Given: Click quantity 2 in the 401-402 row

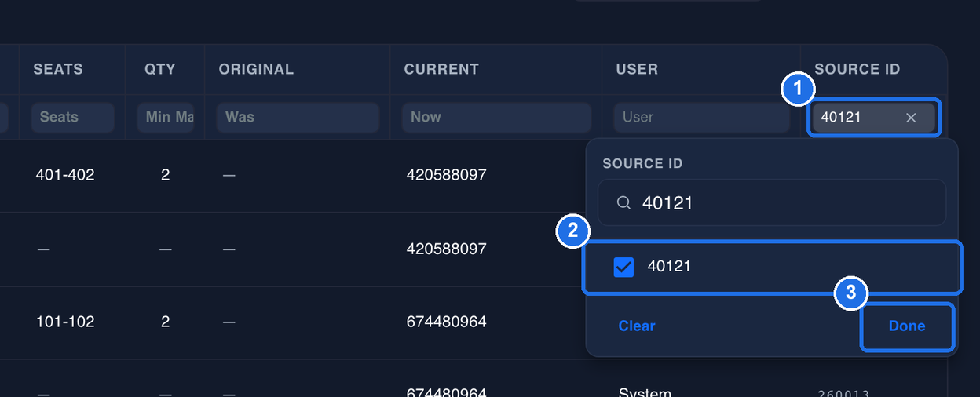Looking at the screenshot, I should point(165,175).
